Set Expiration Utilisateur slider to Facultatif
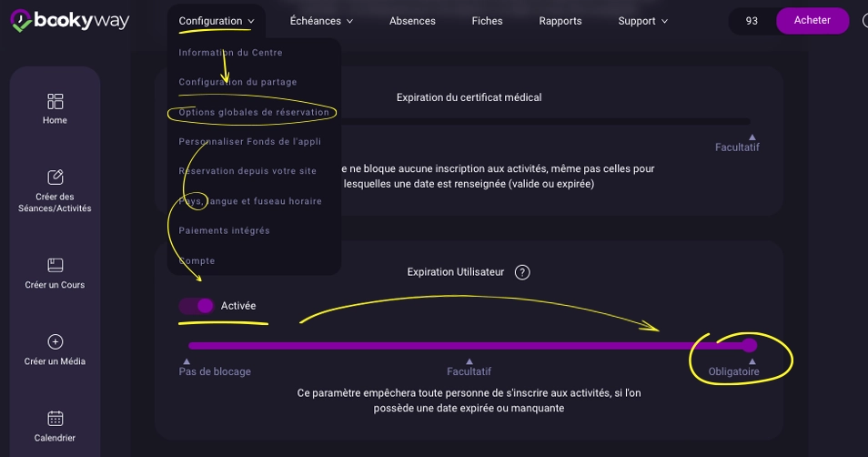The height and width of the screenshot is (457, 868). tap(469, 346)
